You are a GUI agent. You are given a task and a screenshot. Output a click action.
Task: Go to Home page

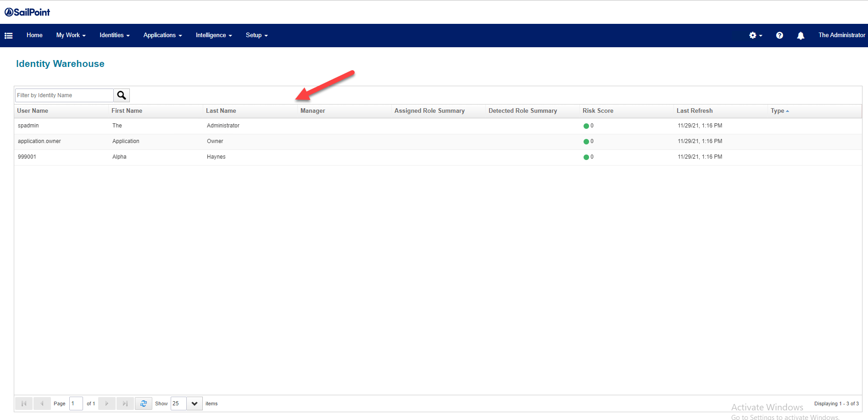[34, 35]
